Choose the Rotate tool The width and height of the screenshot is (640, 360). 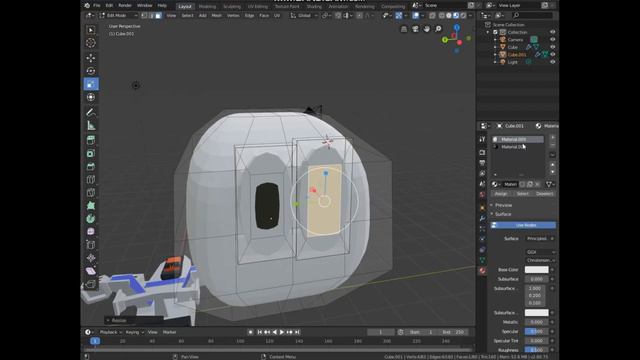(91, 71)
